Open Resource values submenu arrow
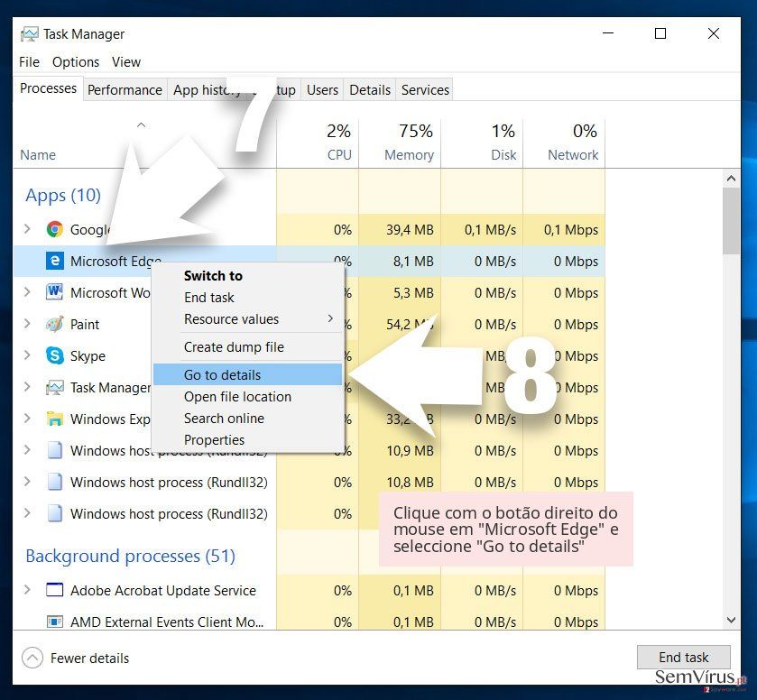 331,318
